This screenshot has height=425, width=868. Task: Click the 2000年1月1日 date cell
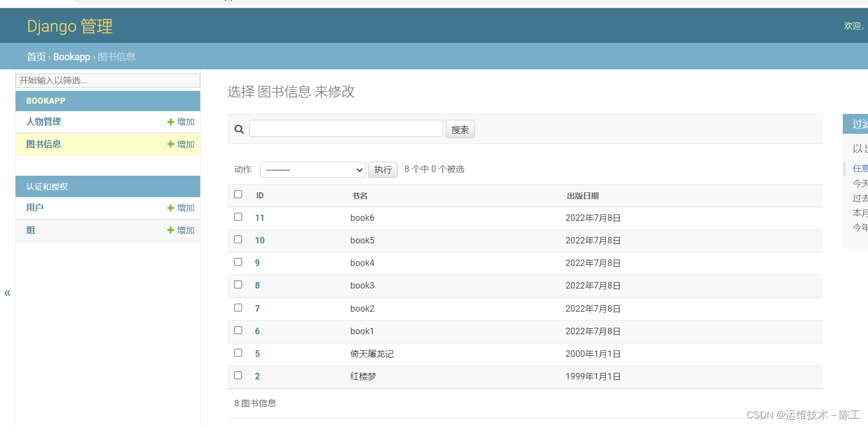[x=593, y=354]
